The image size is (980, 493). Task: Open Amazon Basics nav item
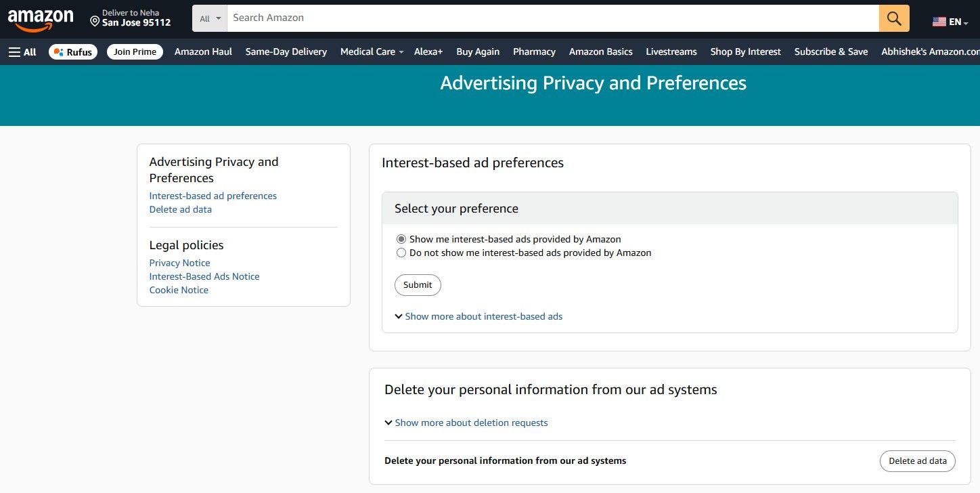[x=601, y=51]
